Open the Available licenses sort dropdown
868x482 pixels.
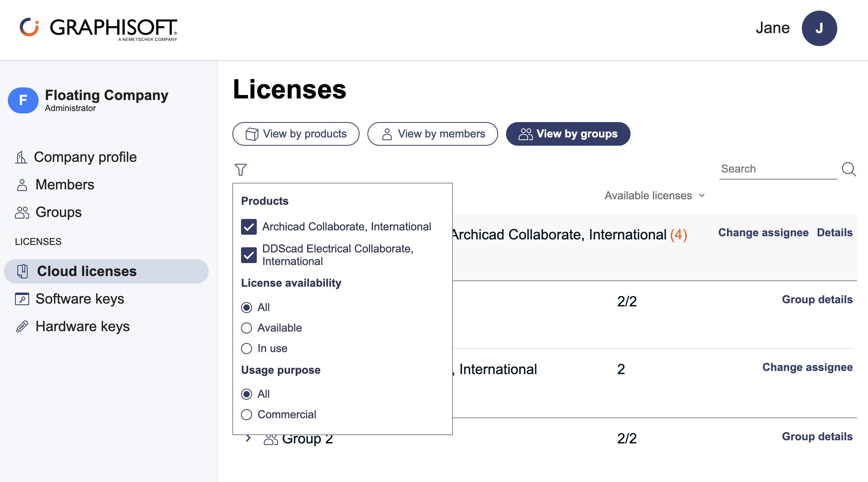tap(655, 196)
